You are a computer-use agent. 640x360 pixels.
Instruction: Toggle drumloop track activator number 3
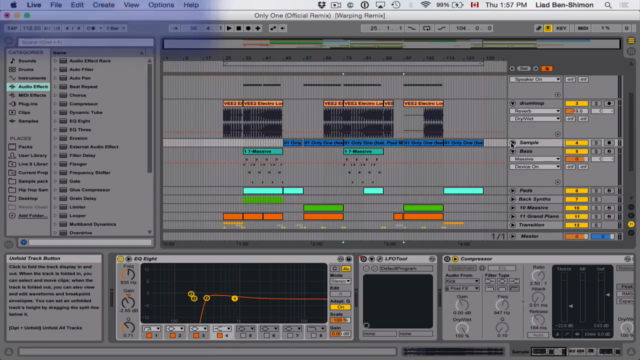pyautogui.click(x=576, y=104)
